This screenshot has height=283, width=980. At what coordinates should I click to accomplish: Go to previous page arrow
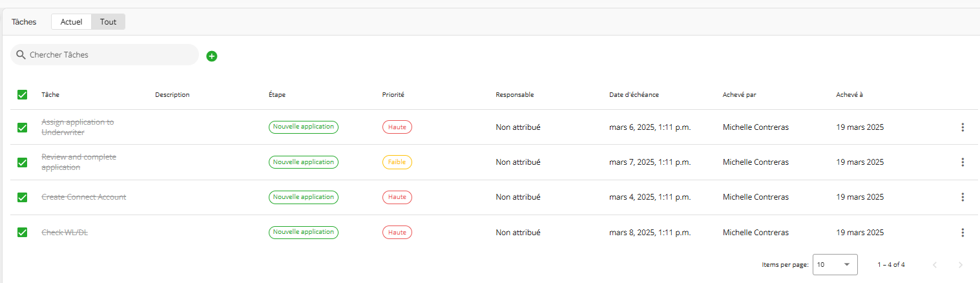click(934, 265)
